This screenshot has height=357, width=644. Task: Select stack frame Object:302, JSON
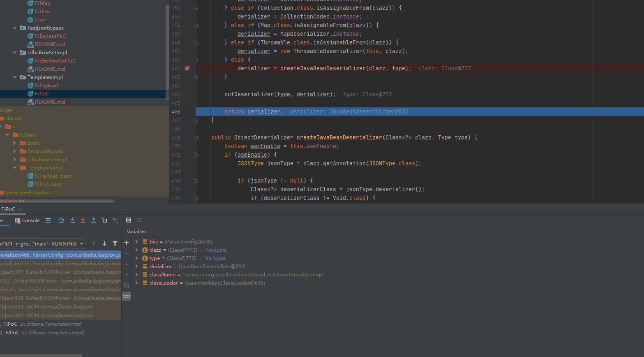(60, 315)
